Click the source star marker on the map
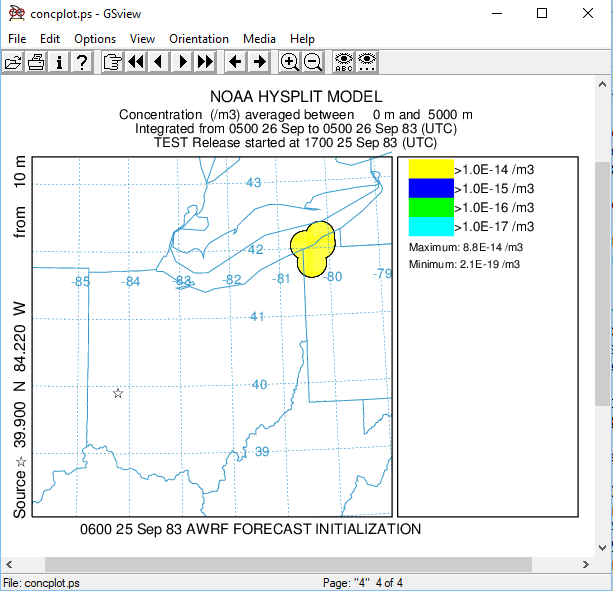Image resolution: width=613 pixels, height=591 pixels. click(118, 393)
